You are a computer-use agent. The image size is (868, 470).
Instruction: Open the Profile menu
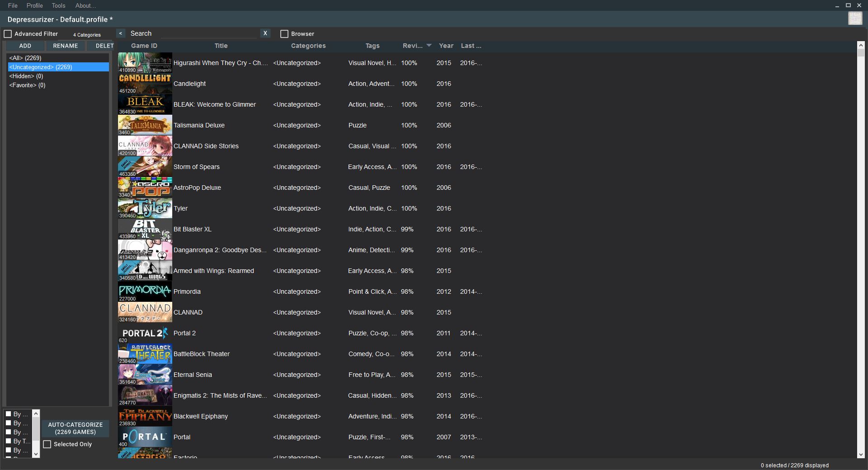34,5
